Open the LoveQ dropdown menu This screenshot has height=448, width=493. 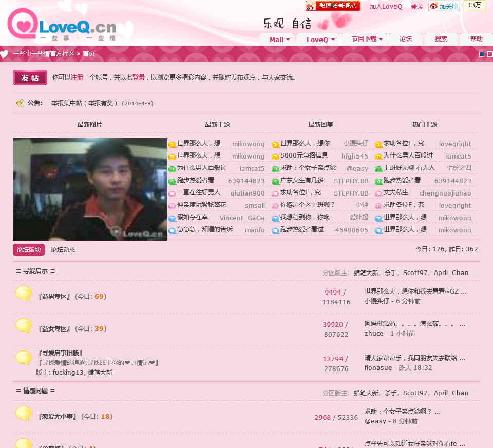(x=319, y=40)
